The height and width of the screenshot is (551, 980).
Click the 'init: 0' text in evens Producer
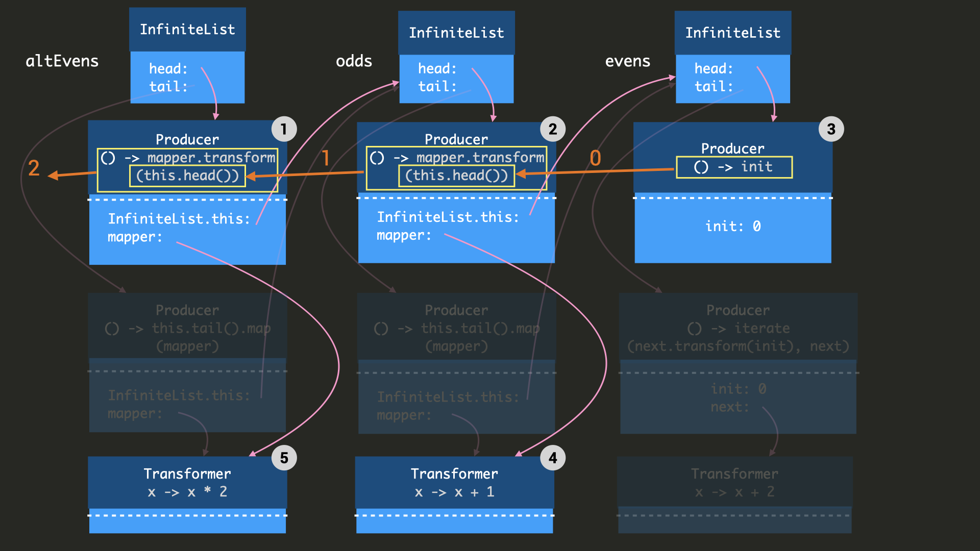click(x=732, y=226)
